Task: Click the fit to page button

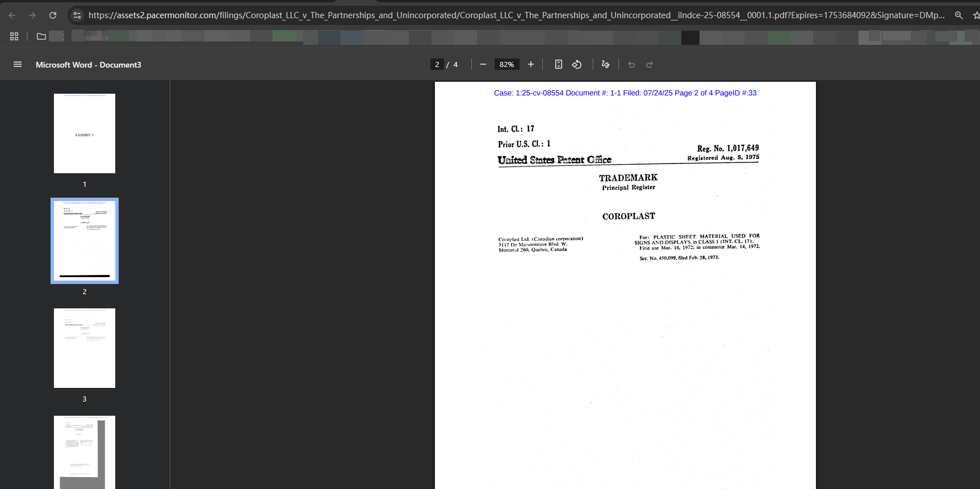Action: click(x=559, y=64)
